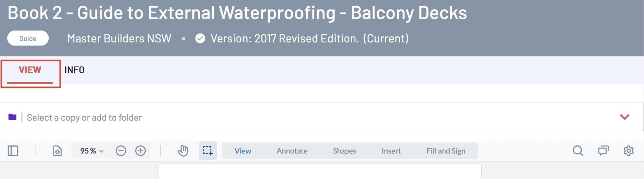The height and width of the screenshot is (179, 644).
Task: Expand the folder selection red chevron
Action: [624, 117]
